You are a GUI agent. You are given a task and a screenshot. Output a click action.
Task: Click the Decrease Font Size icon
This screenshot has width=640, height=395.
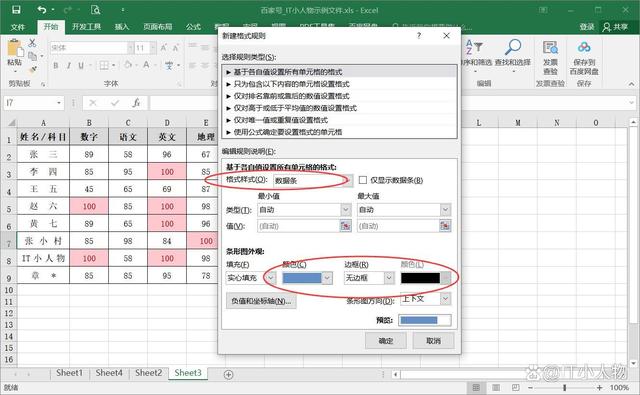click(x=176, y=48)
